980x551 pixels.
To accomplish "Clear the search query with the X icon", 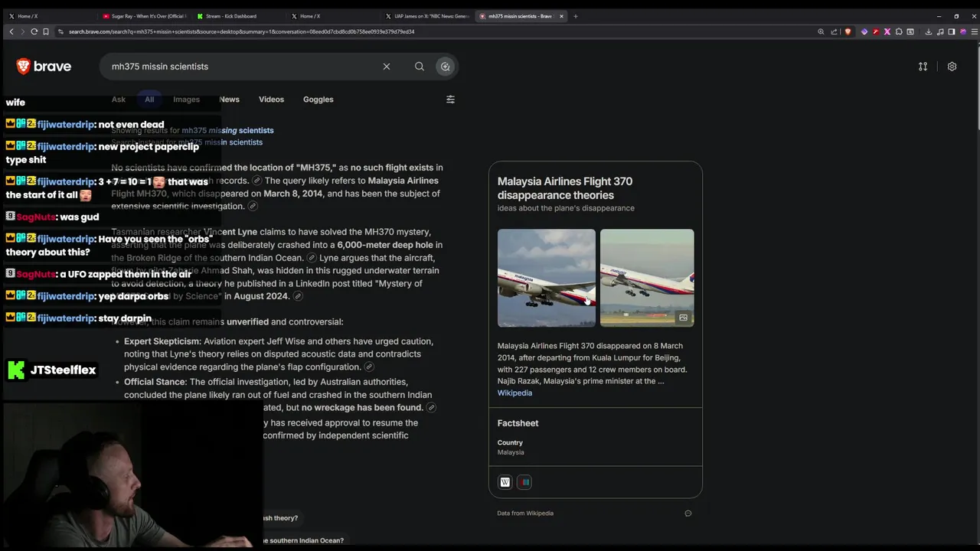I will pos(387,67).
